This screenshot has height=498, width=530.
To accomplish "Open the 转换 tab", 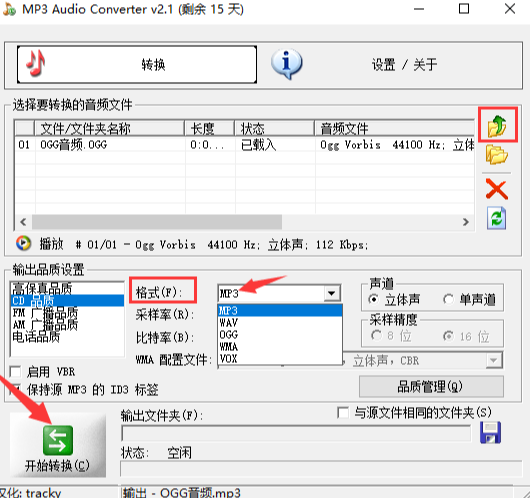I will pyautogui.click(x=137, y=64).
